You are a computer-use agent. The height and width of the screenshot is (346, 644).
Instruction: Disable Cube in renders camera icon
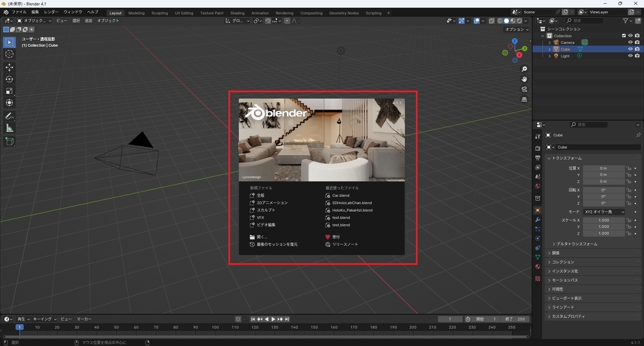(637, 49)
